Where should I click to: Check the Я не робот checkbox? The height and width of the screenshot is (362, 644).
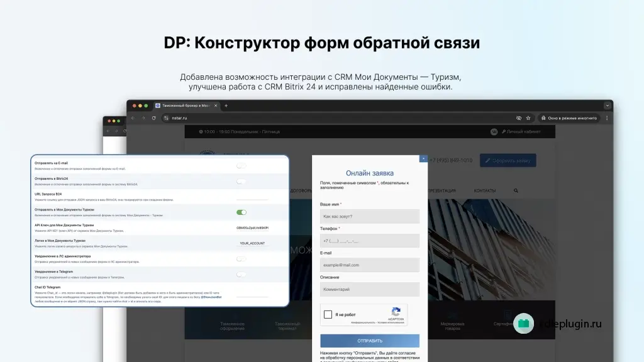(328, 314)
